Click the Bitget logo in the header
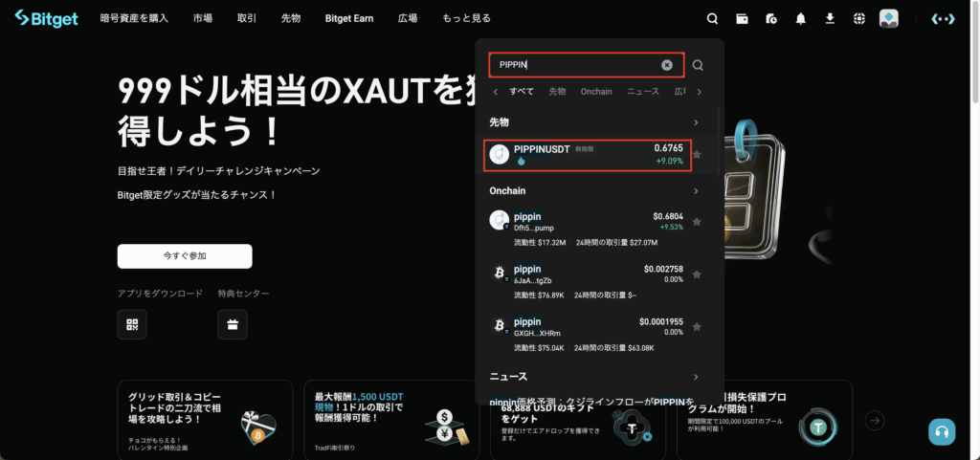Screen dimensions: 980x460 pos(46,18)
